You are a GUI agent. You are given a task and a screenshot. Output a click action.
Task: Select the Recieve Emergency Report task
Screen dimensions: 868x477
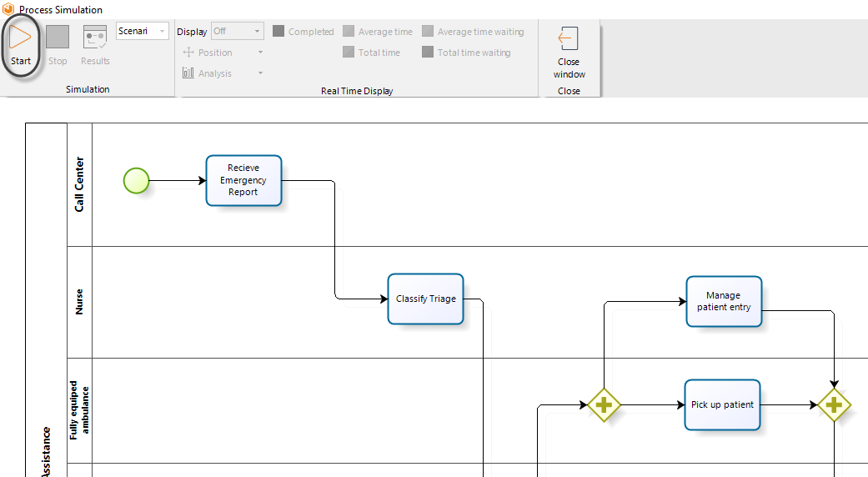243,180
